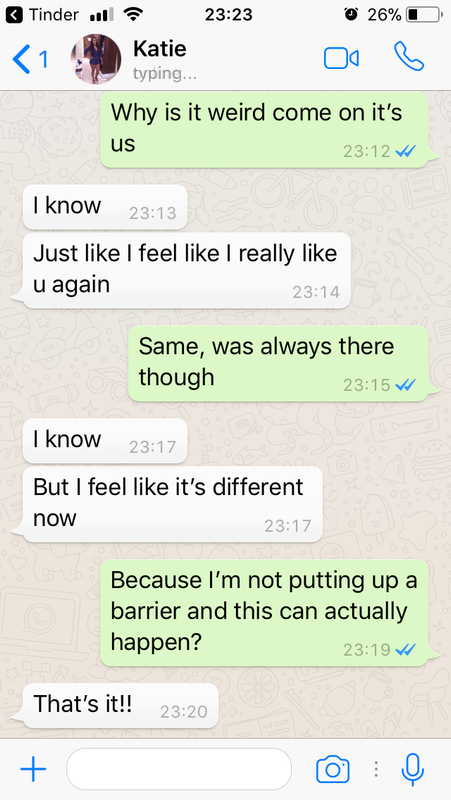This screenshot has height=800, width=451.
Task: Select "Just like I feel like" message
Action: click(x=187, y=270)
